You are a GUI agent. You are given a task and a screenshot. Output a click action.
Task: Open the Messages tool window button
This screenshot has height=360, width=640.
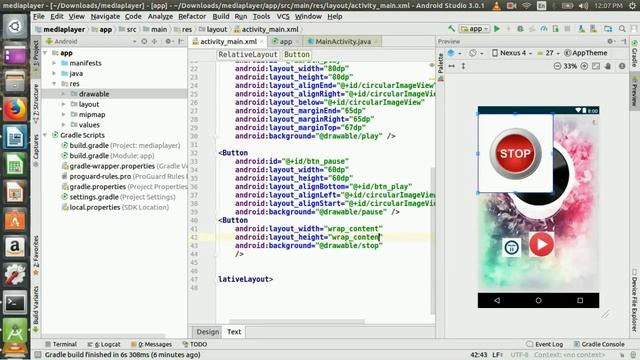(151, 344)
